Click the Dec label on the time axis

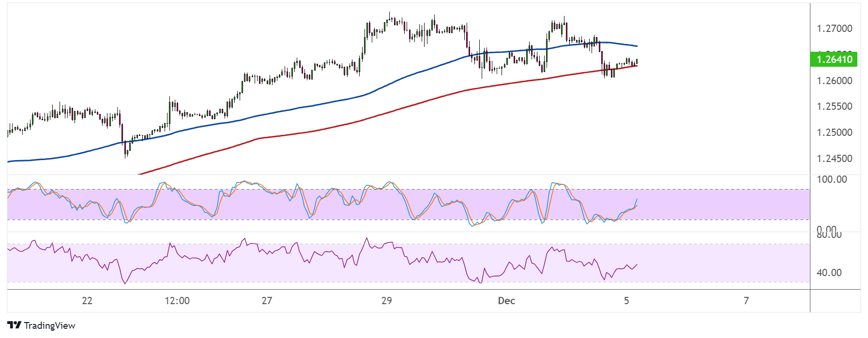pyautogui.click(x=506, y=301)
